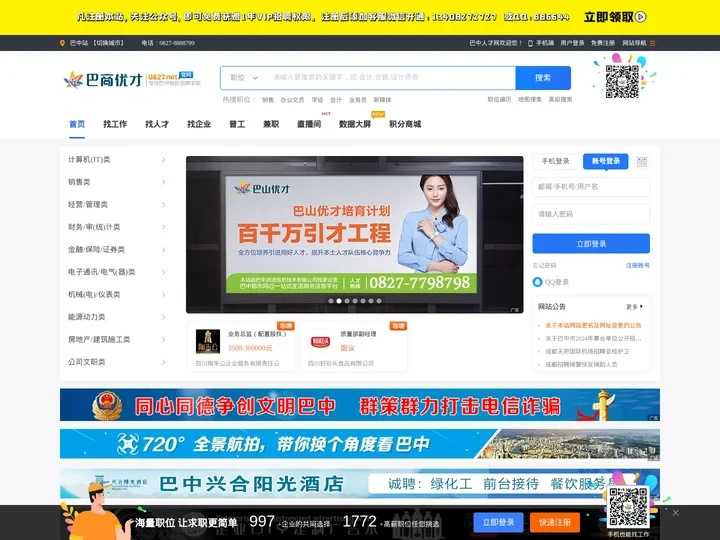
Task: Open the 职位 search type dropdown
Action: [244, 78]
